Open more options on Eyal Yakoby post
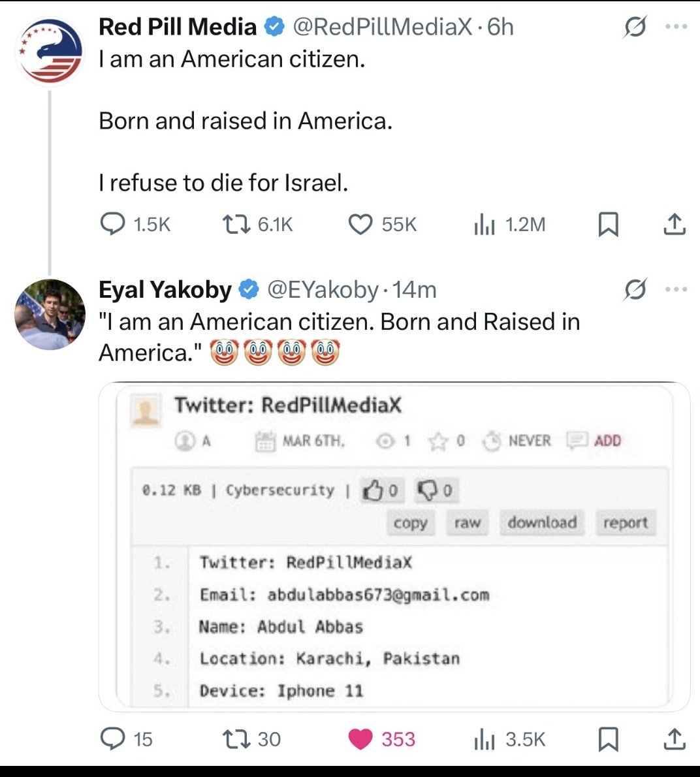Image resolution: width=700 pixels, height=777 pixels. (676, 289)
